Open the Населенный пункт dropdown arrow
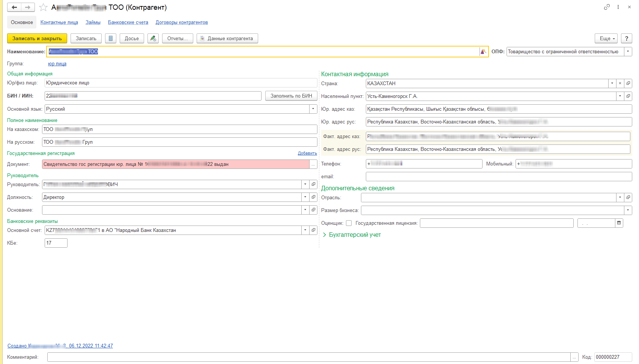Screen dimensions: 639x364 [620, 96]
